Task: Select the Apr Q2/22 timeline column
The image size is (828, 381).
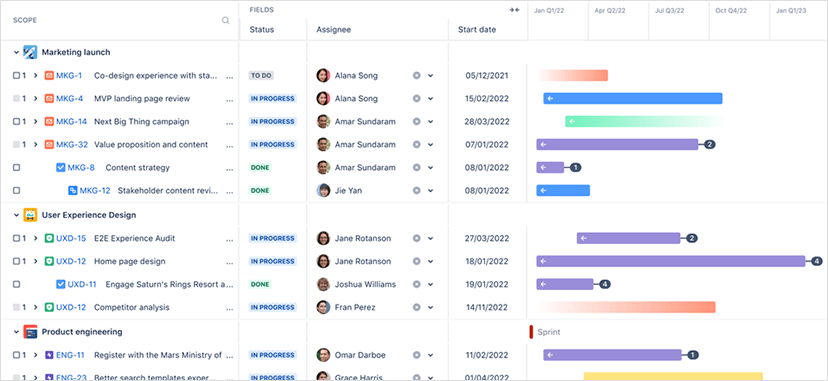Action: (x=610, y=11)
